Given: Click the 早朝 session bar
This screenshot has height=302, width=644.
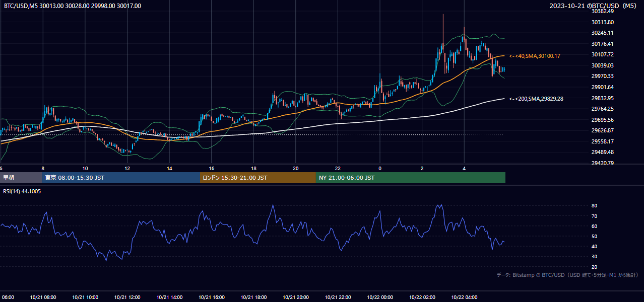Looking at the screenshot, I should tap(21, 178).
